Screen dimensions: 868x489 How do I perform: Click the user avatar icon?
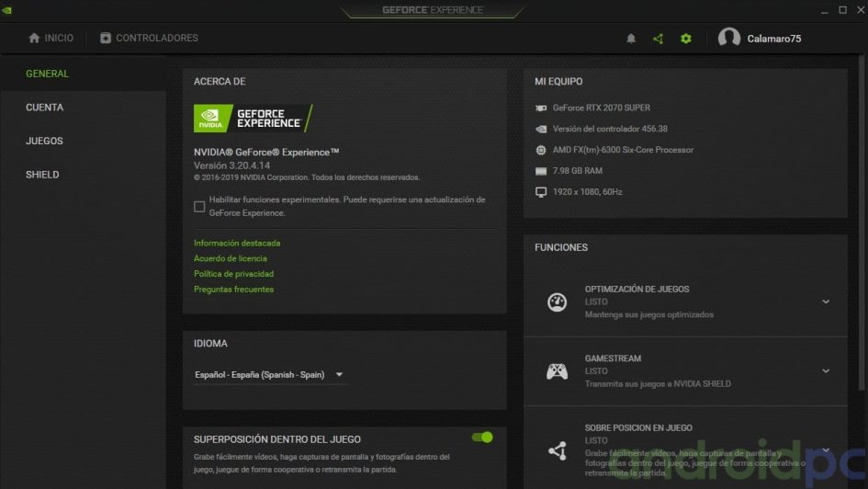coord(729,38)
